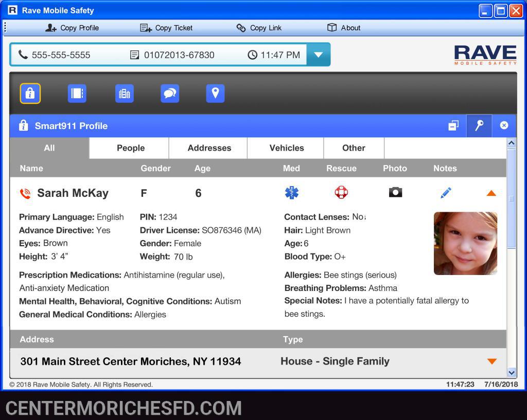
Task: Click the scrollbar down arrow
Action: (x=511, y=372)
